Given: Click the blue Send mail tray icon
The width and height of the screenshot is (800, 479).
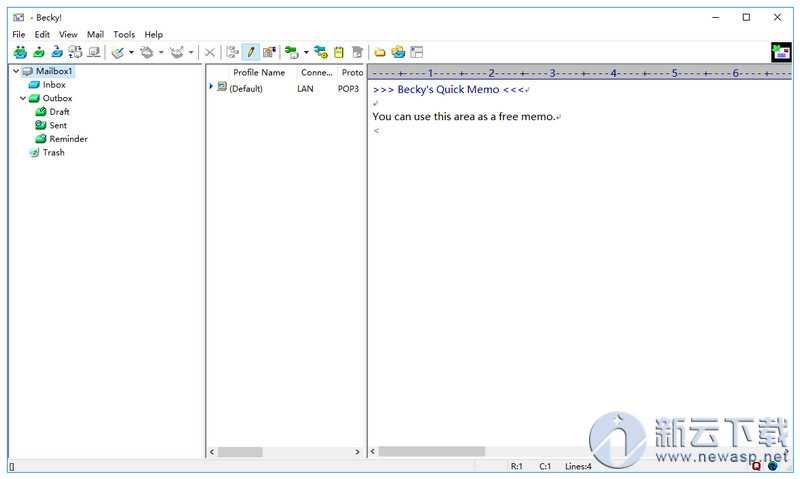Looking at the screenshot, I should tap(57, 52).
